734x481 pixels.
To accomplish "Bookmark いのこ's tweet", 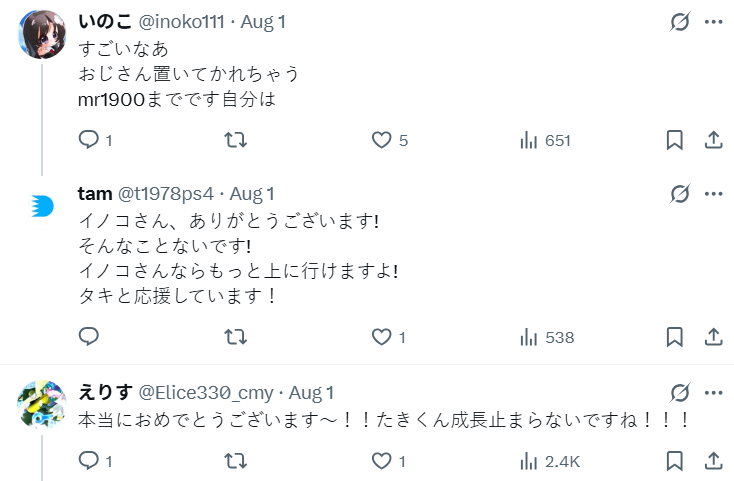I will pos(675,140).
